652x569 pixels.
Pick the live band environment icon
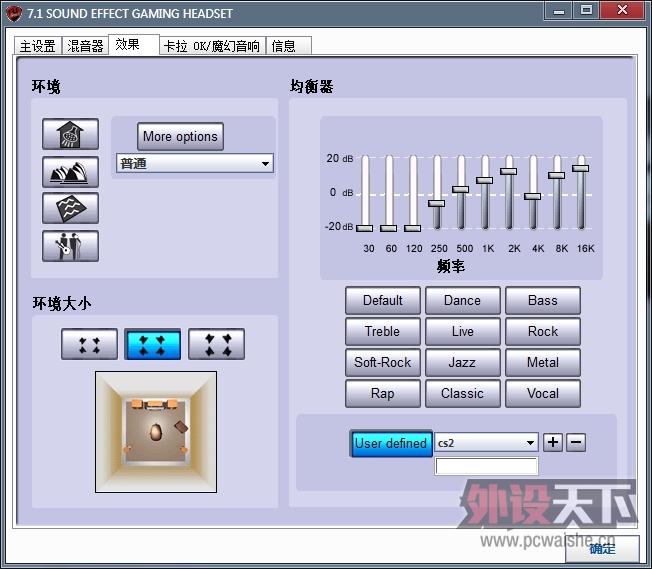pos(70,245)
